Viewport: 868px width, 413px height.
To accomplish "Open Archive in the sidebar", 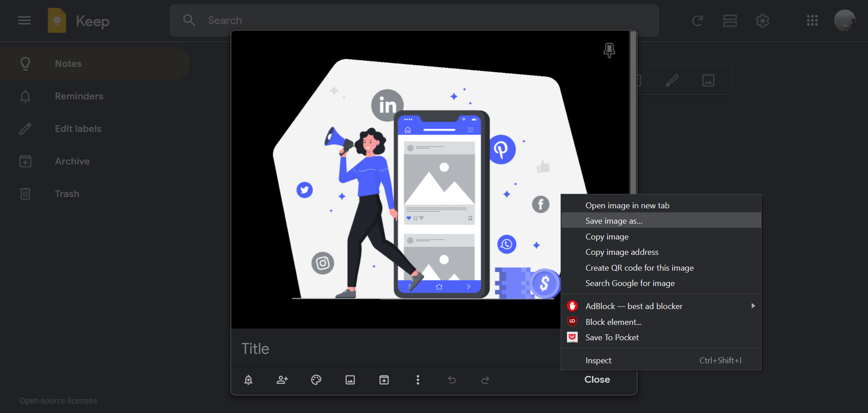I will (95, 161).
